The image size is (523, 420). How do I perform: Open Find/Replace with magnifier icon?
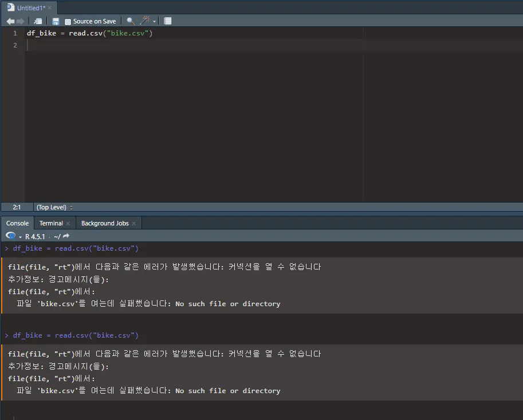(x=131, y=21)
